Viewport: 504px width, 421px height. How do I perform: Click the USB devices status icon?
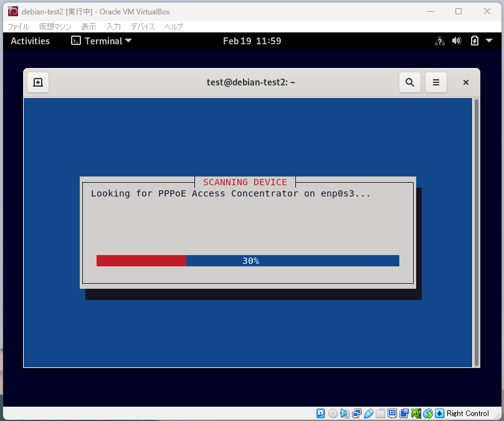pyautogui.click(x=368, y=414)
